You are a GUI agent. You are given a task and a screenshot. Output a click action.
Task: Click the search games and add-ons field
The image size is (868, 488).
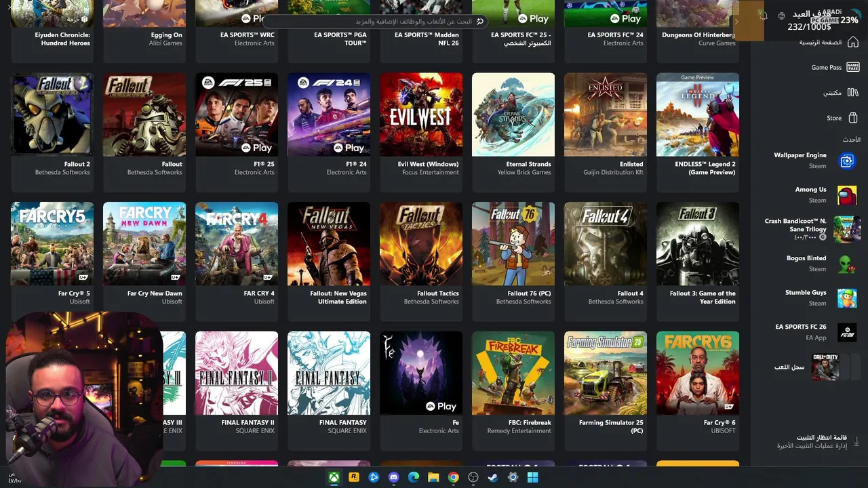pos(375,21)
